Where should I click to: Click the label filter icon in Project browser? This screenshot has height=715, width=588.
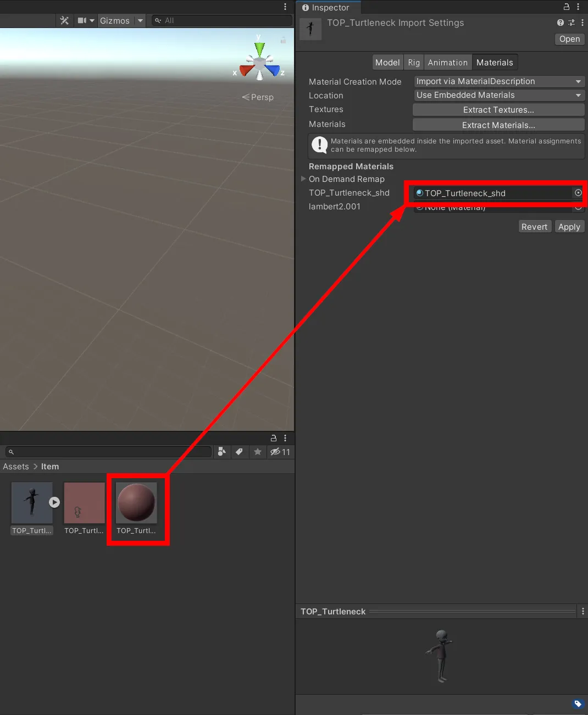[x=240, y=452]
